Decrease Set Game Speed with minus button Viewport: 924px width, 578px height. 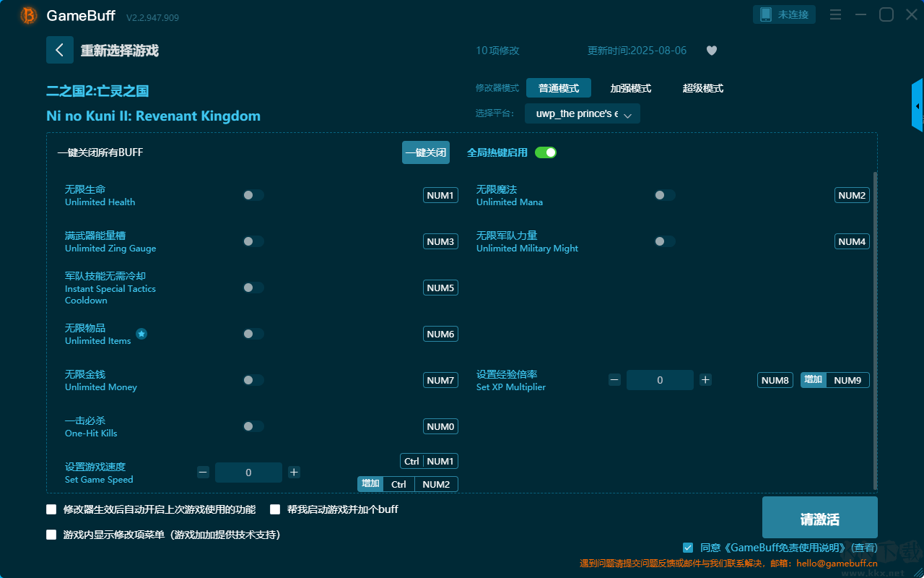[x=203, y=473]
